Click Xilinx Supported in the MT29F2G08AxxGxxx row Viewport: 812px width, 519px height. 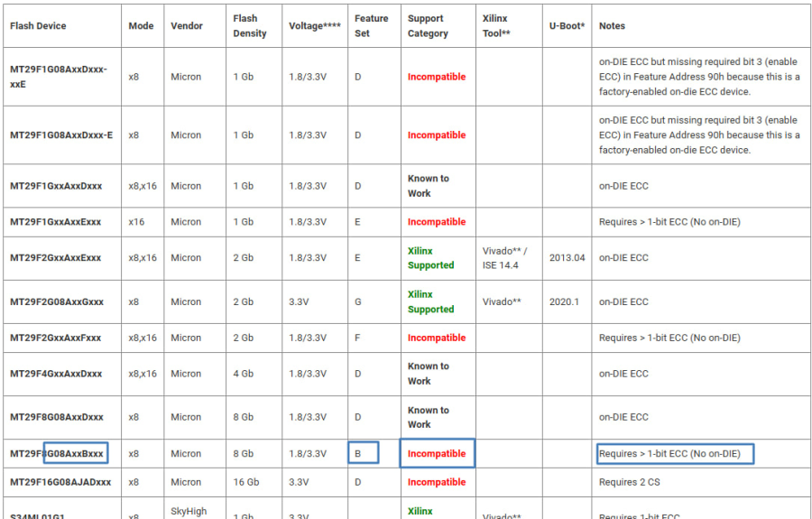click(x=431, y=301)
